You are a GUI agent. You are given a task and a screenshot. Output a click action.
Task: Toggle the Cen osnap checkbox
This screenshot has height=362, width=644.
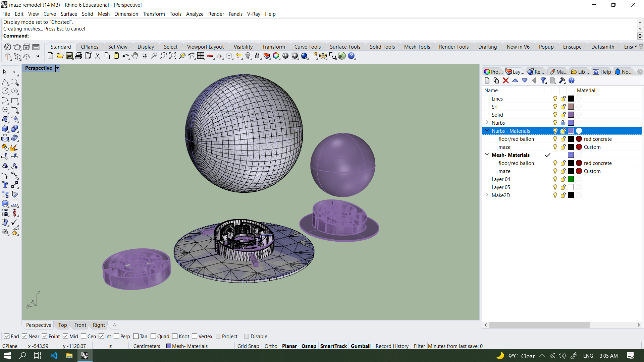(84, 337)
